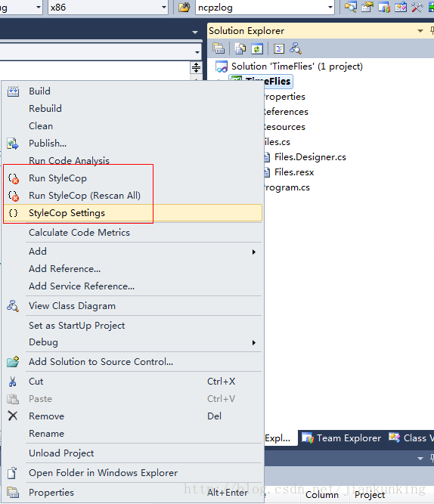The height and width of the screenshot is (504, 434).
Task: Open the ncpzlog find combo box dropdown
Action: tap(330, 7)
